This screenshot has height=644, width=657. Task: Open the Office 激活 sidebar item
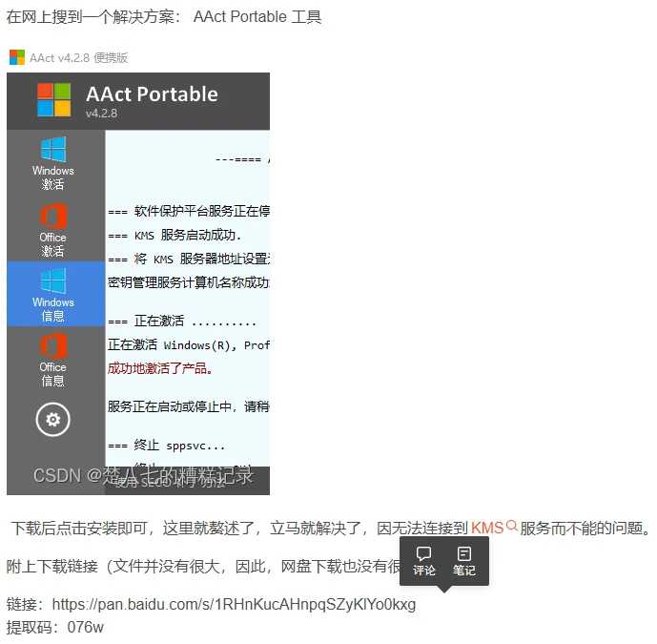[53, 230]
